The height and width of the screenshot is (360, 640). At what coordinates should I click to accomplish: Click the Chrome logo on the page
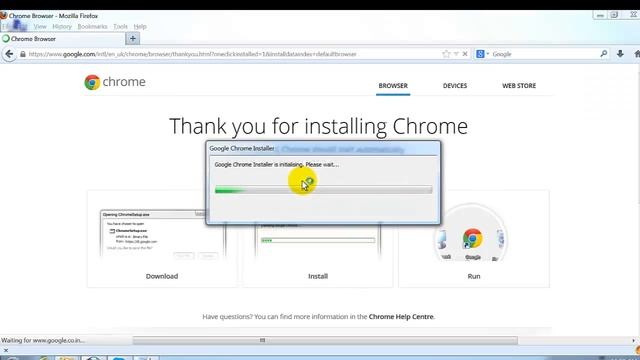115,82
